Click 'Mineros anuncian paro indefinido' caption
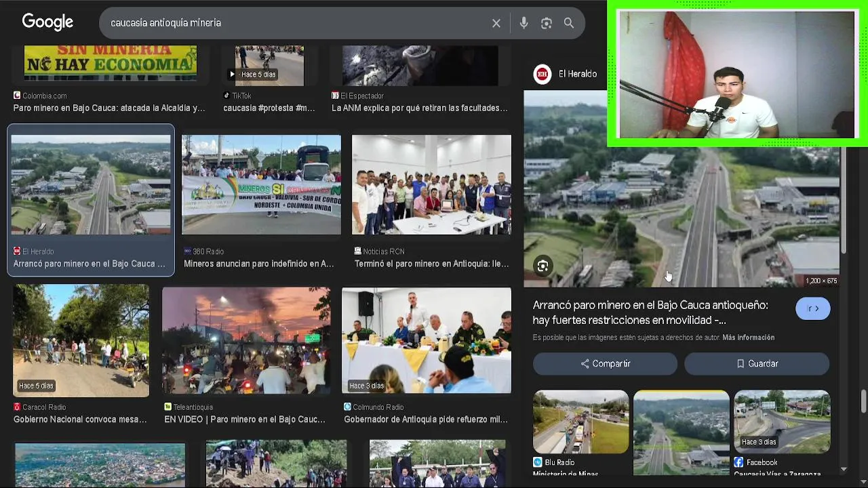This screenshot has width=868, height=488. tap(259, 264)
